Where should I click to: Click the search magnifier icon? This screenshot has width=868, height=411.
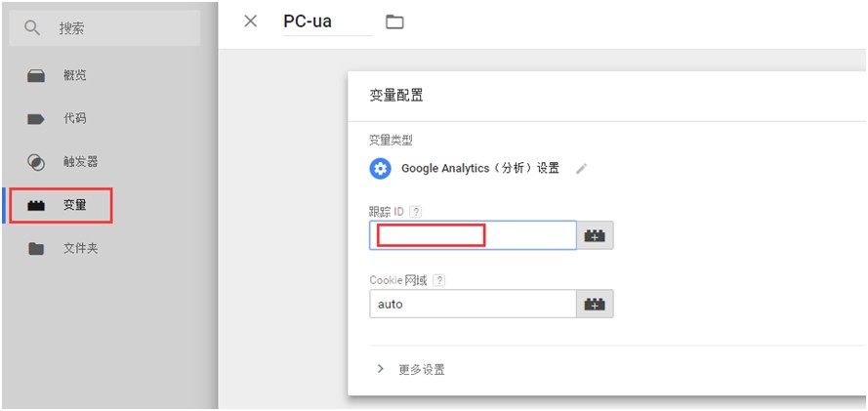[x=32, y=28]
